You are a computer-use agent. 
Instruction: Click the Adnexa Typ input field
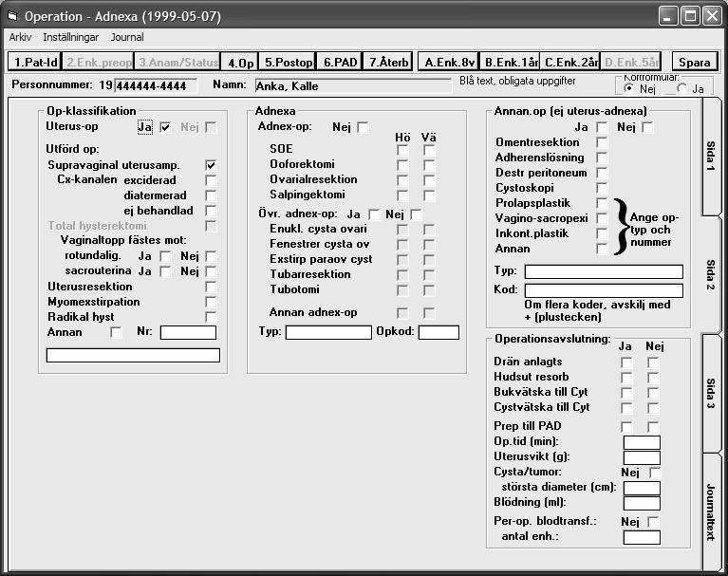pos(328,332)
